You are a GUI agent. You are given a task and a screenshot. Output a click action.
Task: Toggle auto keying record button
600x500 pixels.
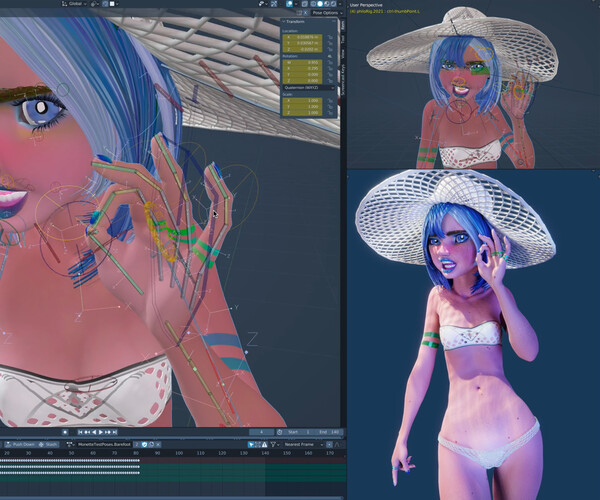coord(65,432)
